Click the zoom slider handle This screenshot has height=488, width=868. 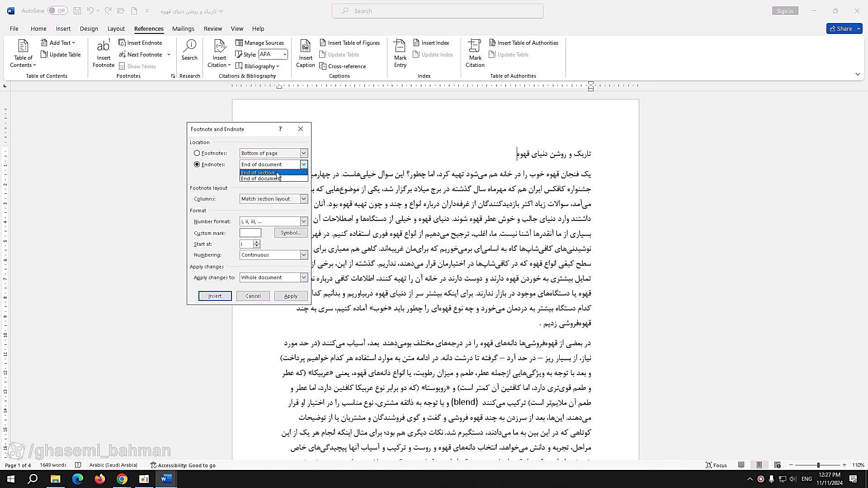click(x=818, y=465)
